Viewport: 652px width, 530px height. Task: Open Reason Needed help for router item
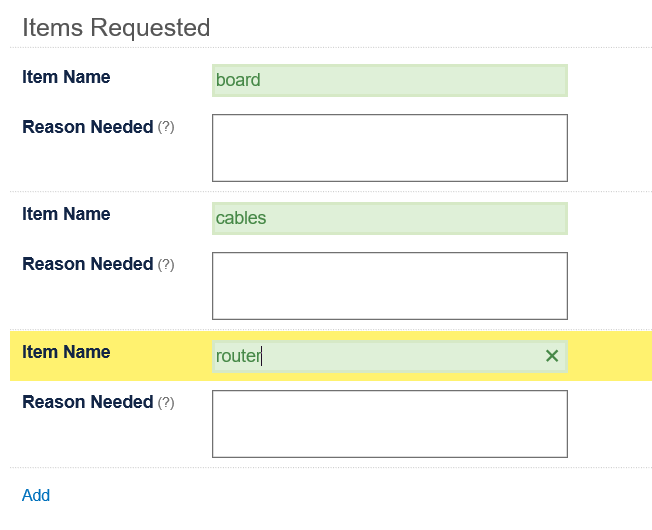pyautogui.click(x=166, y=403)
